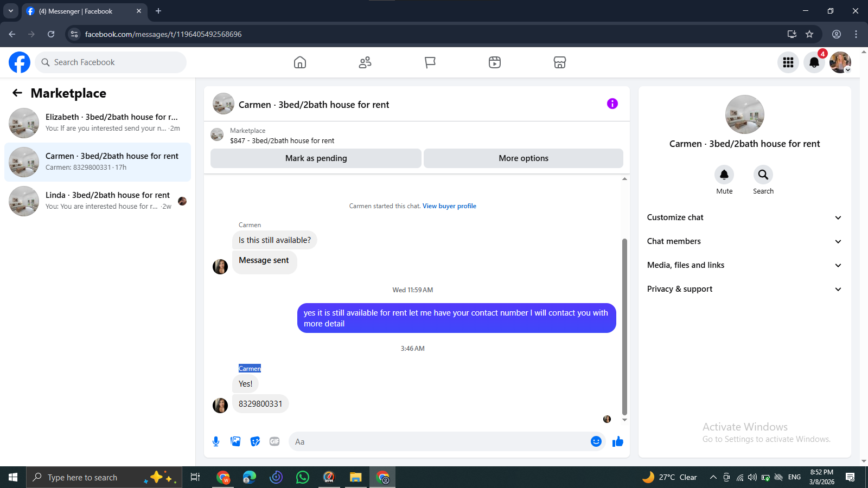Image resolution: width=868 pixels, height=488 pixels.
Task: Search in conversation magnifier icon
Action: coord(763,175)
